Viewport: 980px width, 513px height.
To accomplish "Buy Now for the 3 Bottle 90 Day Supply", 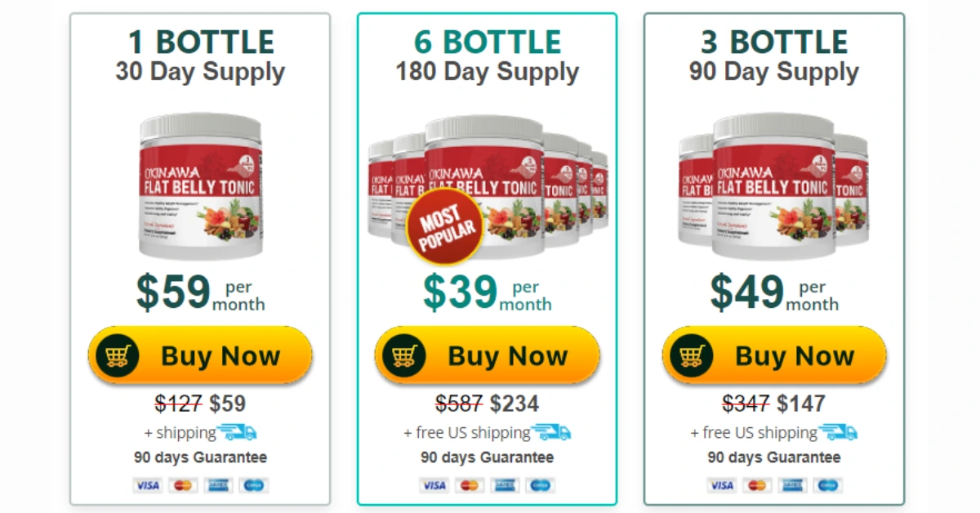I will click(x=774, y=356).
